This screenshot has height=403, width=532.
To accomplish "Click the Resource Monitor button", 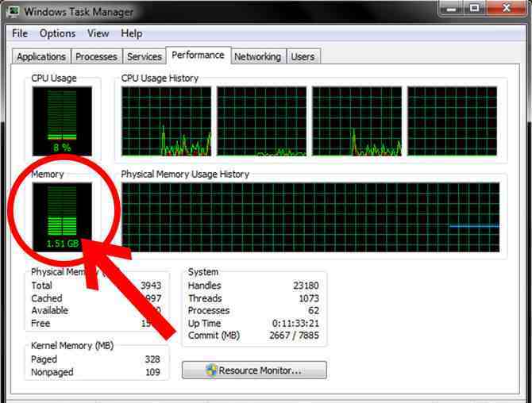I will coord(254,370).
